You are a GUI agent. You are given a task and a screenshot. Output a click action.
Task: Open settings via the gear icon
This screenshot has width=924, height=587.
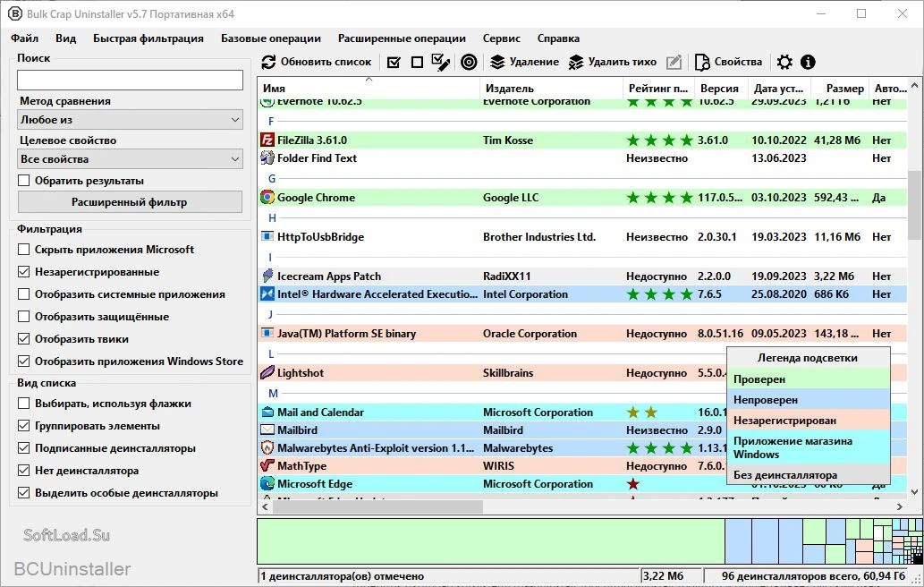(x=784, y=62)
